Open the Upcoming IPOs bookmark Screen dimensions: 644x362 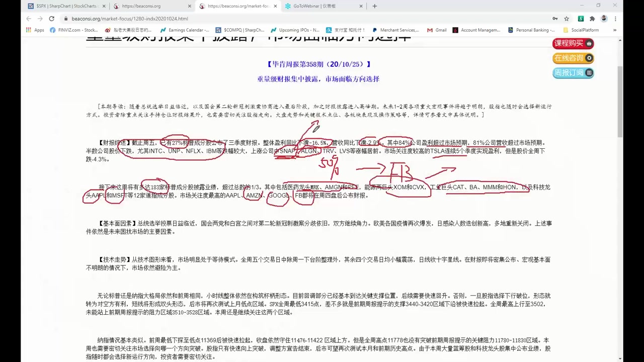[x=295, y=30]
